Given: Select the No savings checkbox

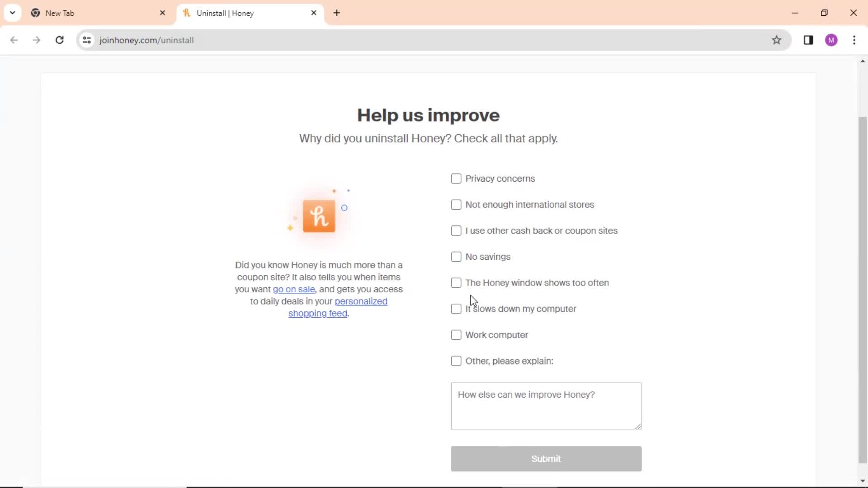Looking at the screenshot, I should [x=456, y=257].
